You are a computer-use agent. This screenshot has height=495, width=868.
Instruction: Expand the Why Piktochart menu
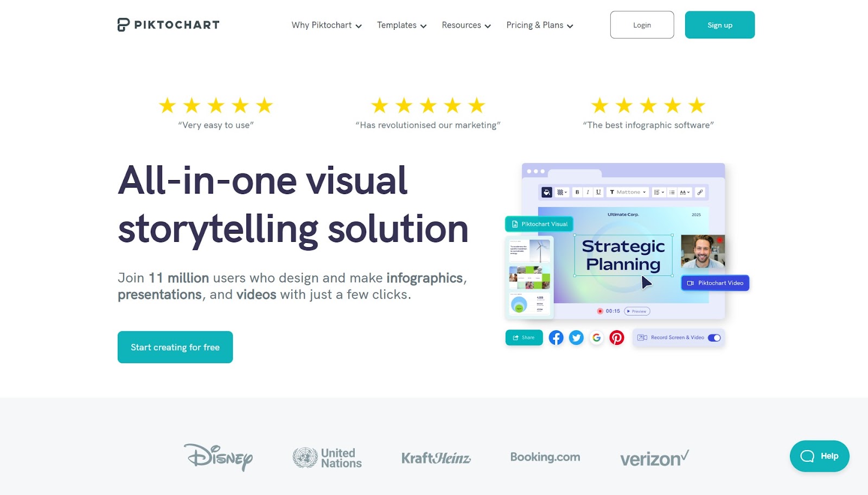[327, 25]
